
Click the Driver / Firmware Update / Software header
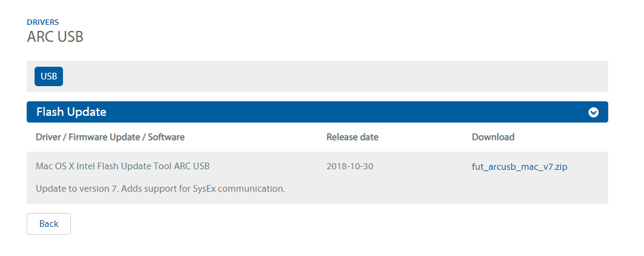click(110, 137)
